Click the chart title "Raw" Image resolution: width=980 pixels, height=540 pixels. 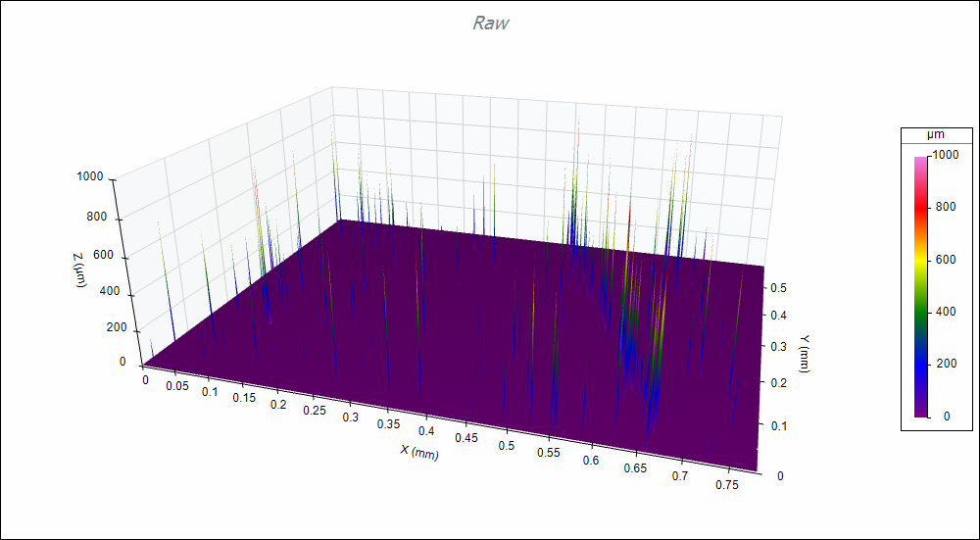[490, 23]
